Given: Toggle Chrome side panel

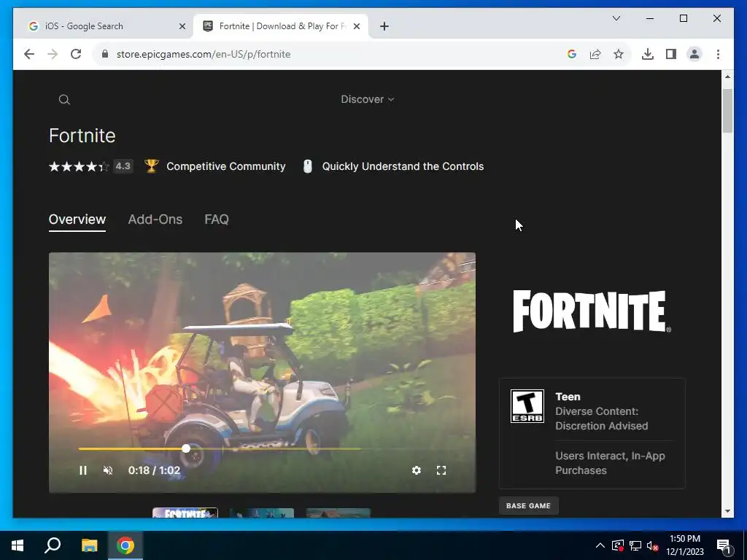Looking at the screenshot, I should click(671, 54).
